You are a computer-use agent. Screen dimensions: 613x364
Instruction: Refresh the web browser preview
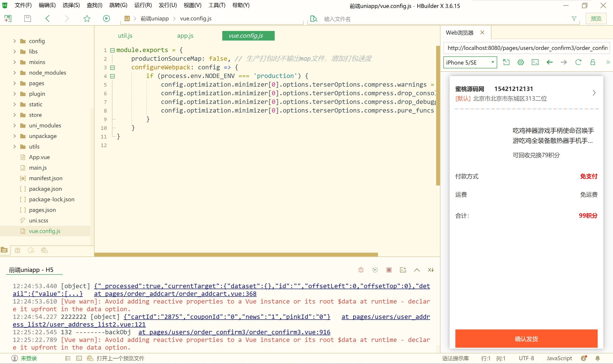pos(578,62)
